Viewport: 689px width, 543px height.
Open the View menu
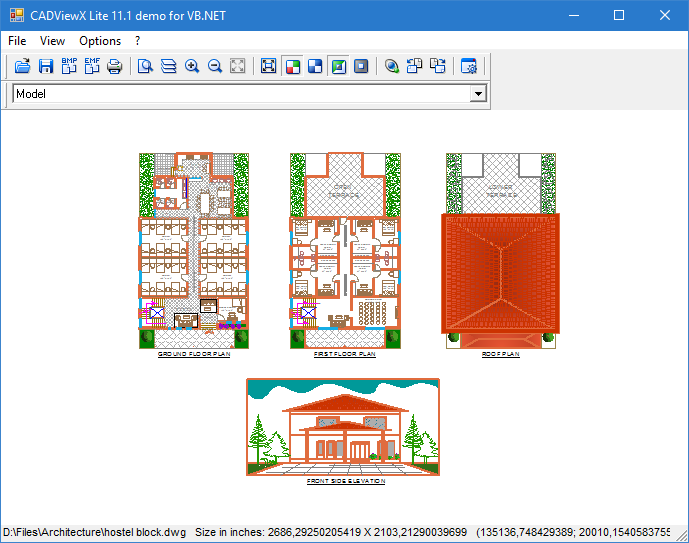[52, 41]
